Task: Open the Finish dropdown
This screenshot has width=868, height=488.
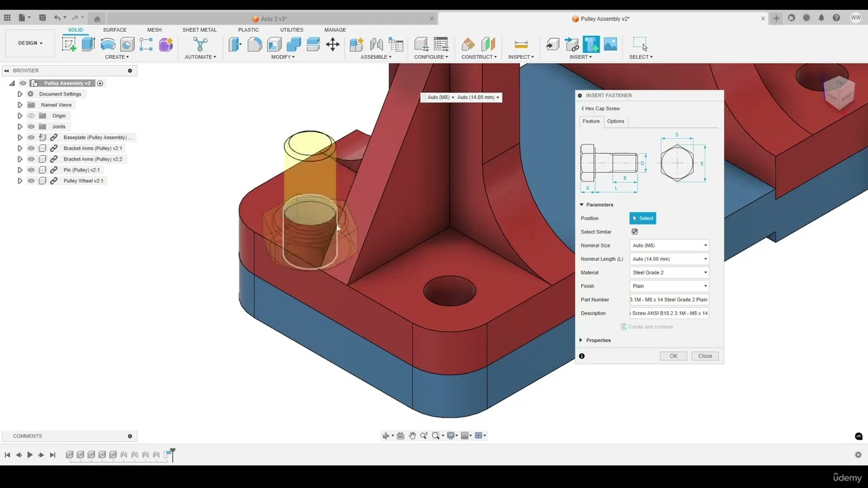Action: [x=669, y=286]
